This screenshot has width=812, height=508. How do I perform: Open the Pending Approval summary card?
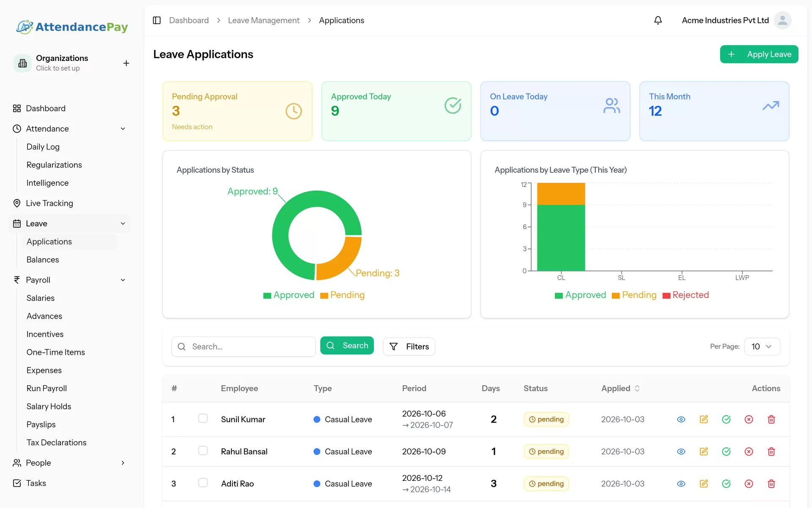pos(237,111)
